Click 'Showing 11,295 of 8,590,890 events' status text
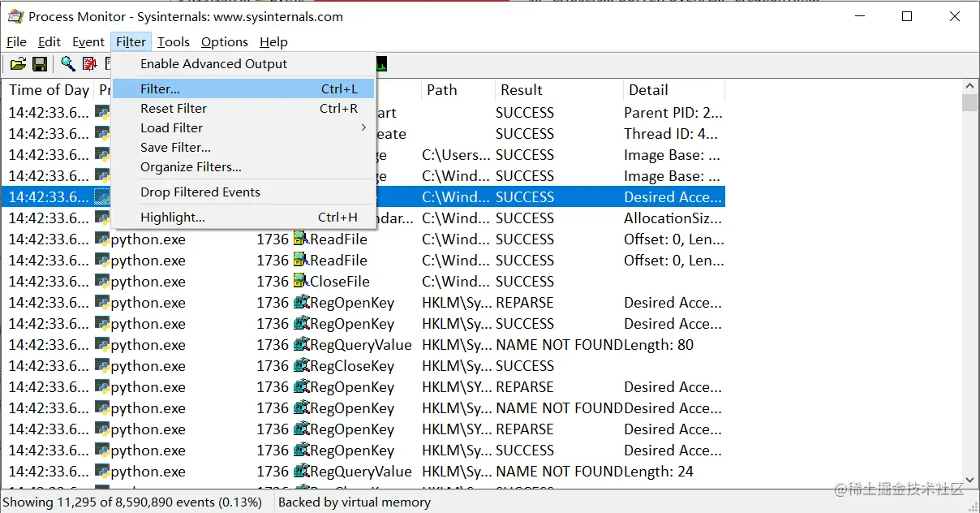Viewport: 980px width, 513px height. click(x=132, y=502)
